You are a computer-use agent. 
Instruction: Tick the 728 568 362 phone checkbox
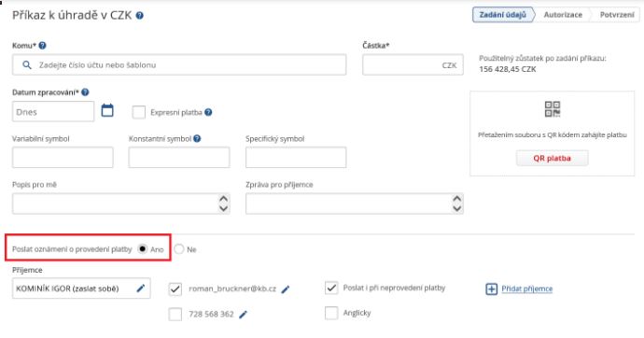tap(175, 314)
